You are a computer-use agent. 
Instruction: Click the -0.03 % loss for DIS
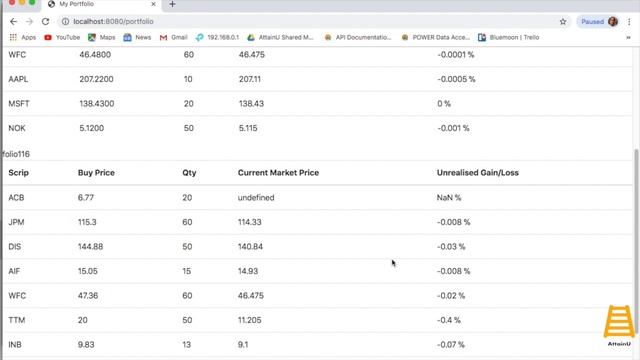click(x=451, y=247)
